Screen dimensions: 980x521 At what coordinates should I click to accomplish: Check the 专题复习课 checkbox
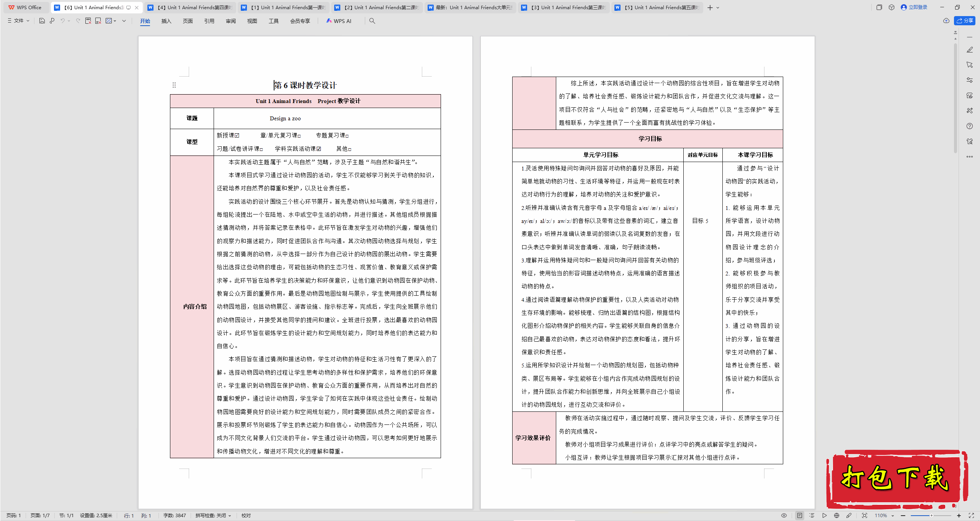pos(347,136)
